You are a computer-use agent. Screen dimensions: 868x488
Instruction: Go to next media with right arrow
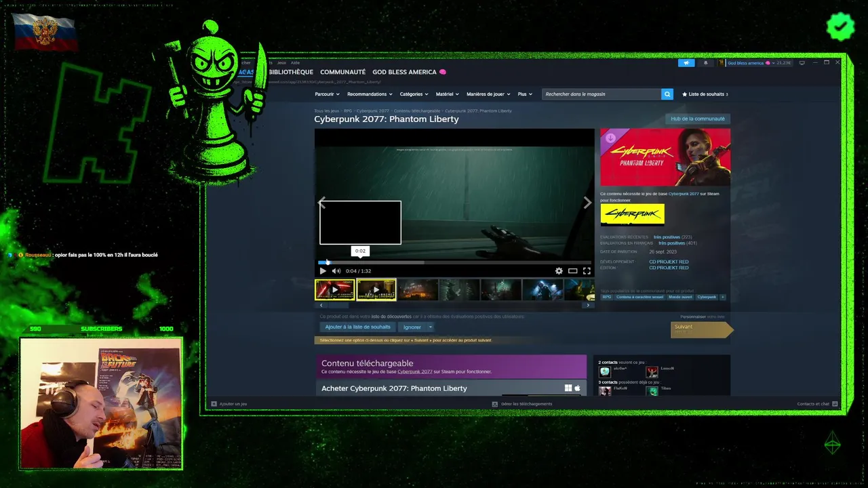coord(587,203)
